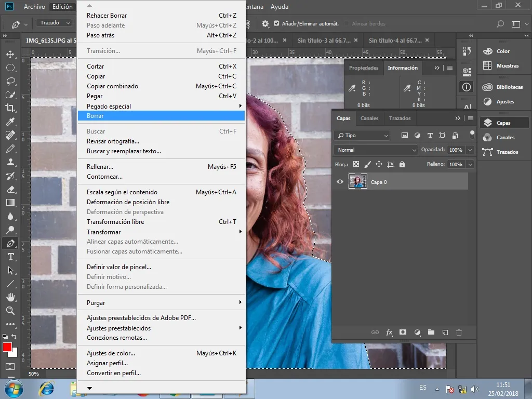
Task: Toggle lock position
Action: [379, 164]
